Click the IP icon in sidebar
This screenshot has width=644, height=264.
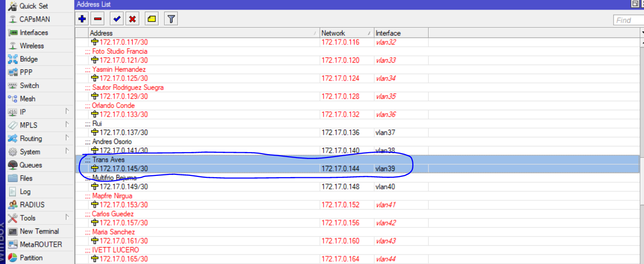[13, 112]
